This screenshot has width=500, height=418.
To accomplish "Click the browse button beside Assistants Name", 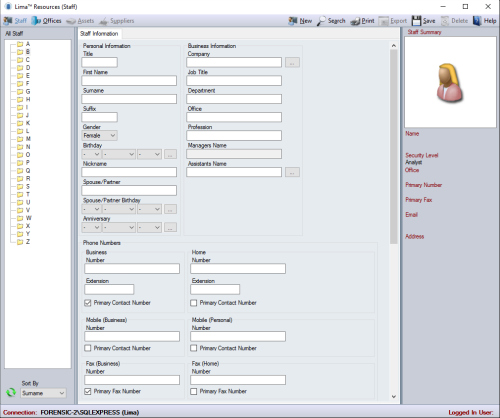I will coord(292,172).
